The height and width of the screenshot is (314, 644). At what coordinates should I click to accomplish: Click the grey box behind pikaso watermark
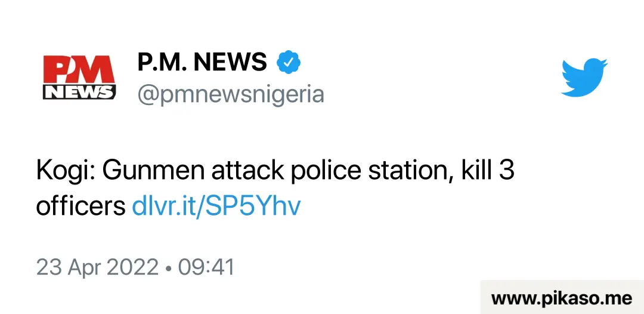[x=562, y=297]
